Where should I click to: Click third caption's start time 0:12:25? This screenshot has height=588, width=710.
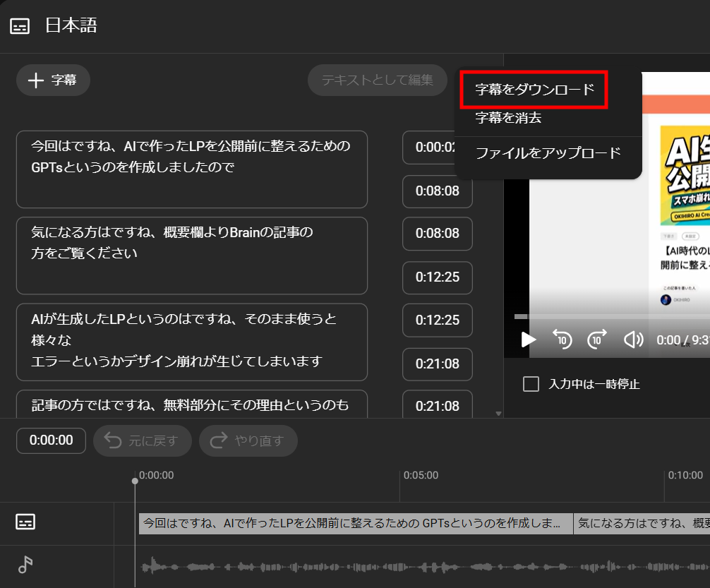438,320
